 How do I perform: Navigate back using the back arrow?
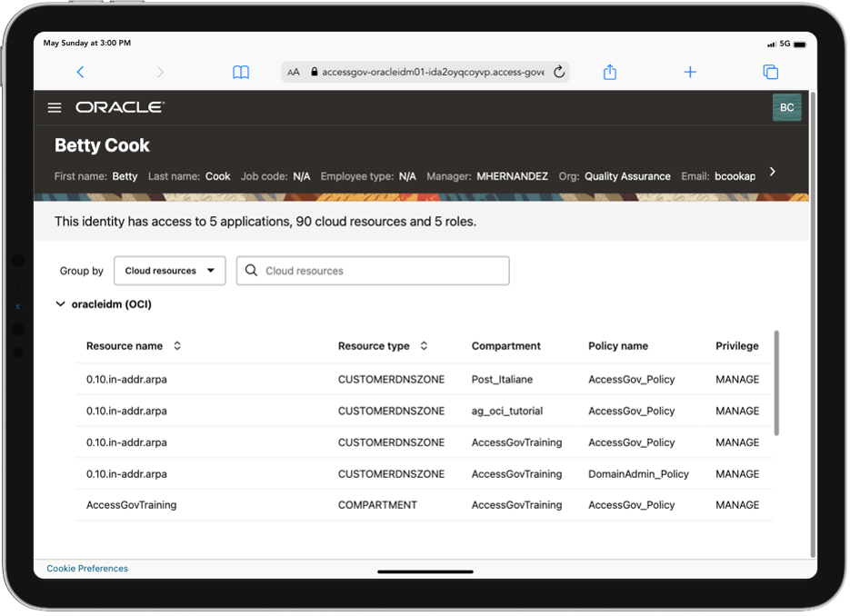(80, 72)
